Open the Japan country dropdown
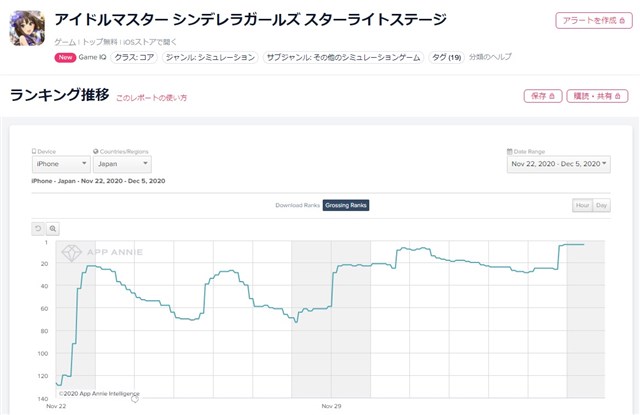 122,164
